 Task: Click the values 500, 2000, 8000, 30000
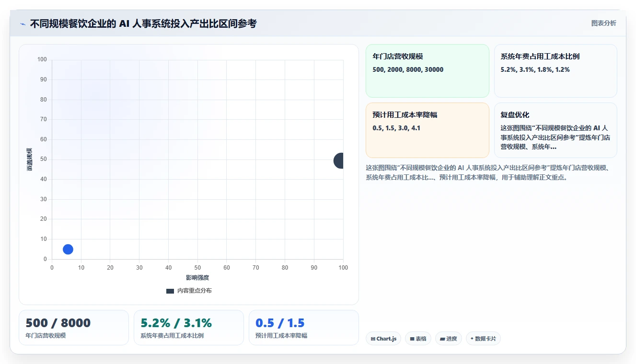tap(408, 69)
